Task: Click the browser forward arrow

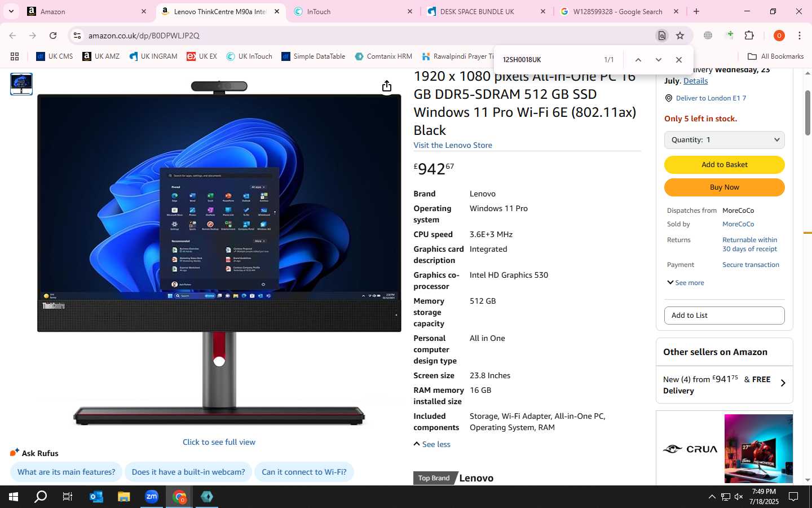Action: (x=33, y=36)
